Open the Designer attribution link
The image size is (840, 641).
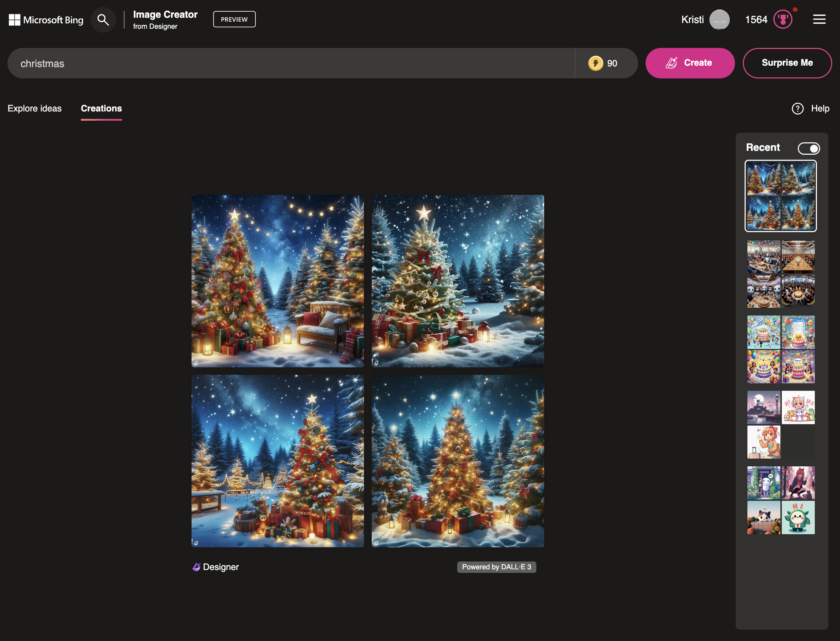point(215,567)
